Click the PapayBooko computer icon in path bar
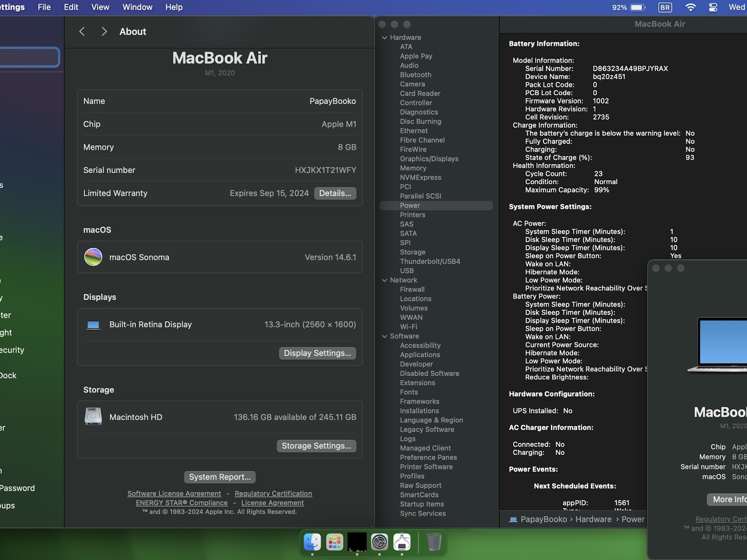747x560 pixels. coord(513,519)
